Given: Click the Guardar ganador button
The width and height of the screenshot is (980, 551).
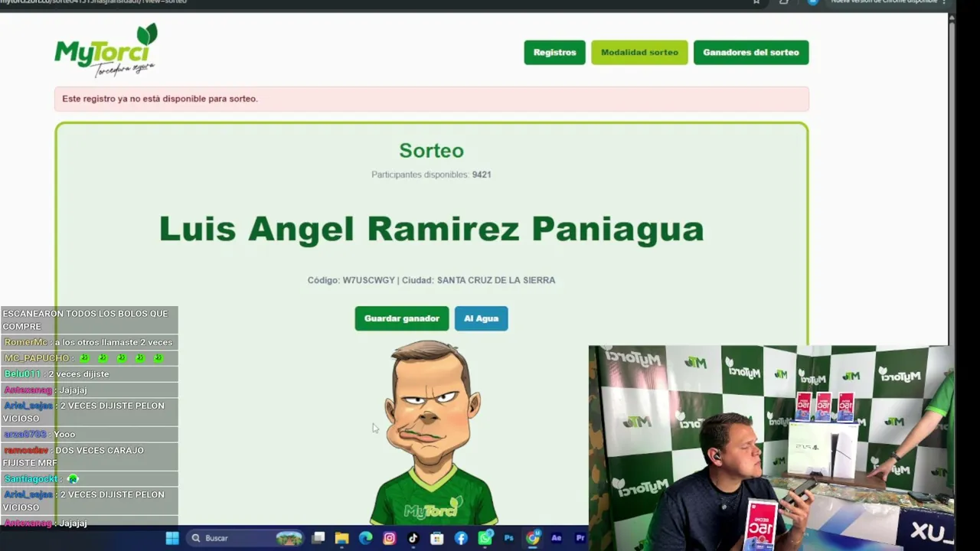Looking at the screenshot, I should 401,318.
